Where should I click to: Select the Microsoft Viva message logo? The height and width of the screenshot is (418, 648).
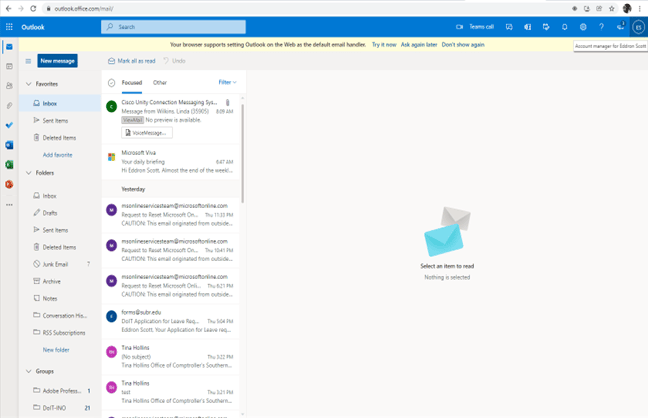pyautogui.click(x=112, y=157)
